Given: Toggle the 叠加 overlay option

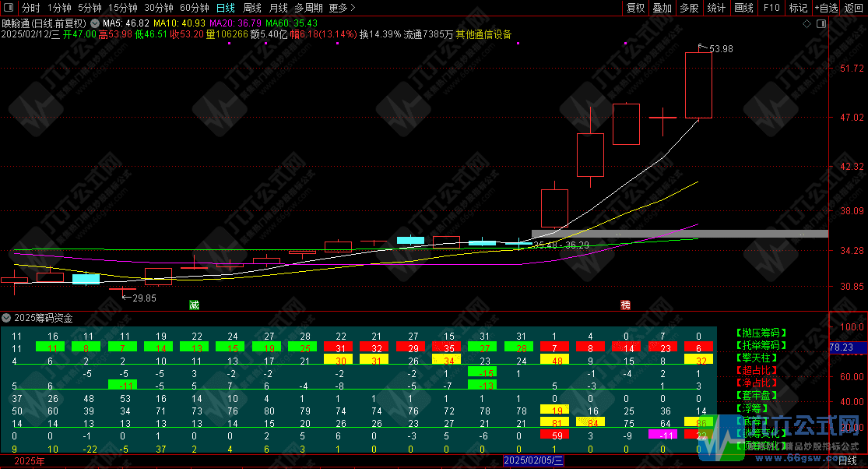Looking at the screenshot, I should 662,8.
